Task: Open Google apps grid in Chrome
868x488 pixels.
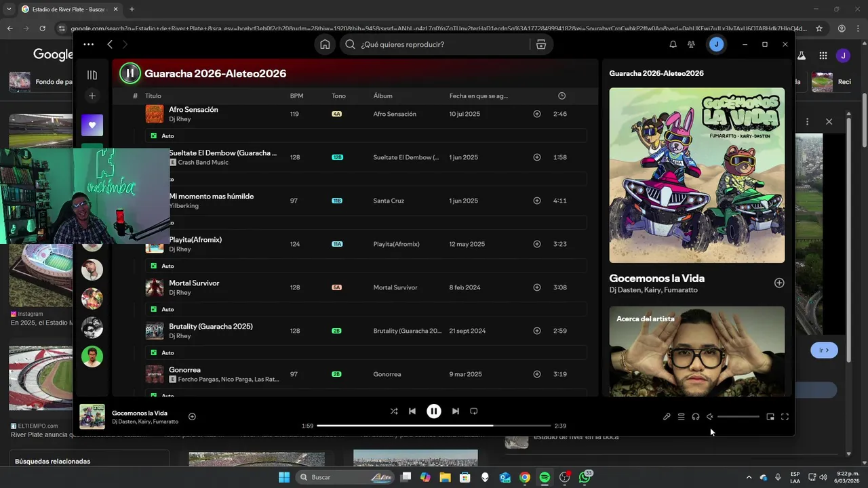Action: point(823,56)
